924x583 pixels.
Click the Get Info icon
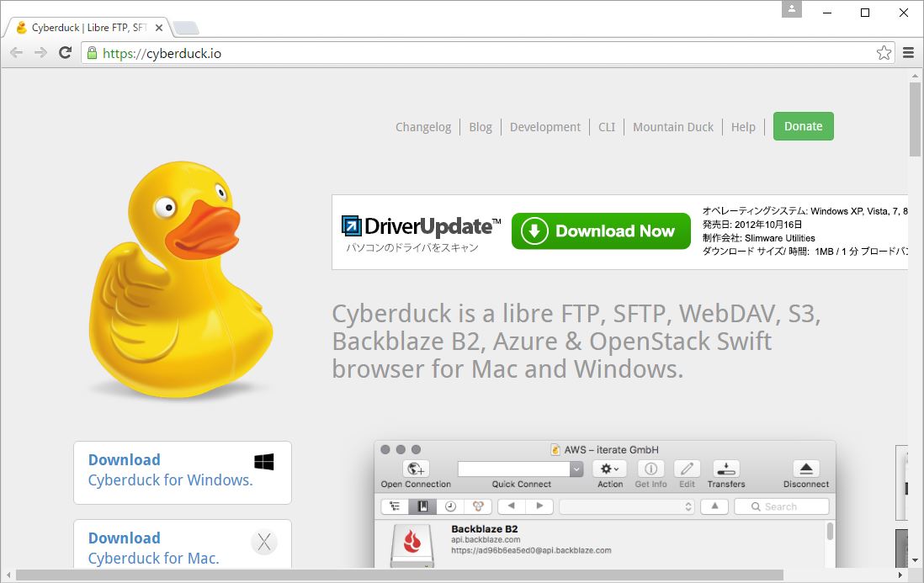click(651, 469)
